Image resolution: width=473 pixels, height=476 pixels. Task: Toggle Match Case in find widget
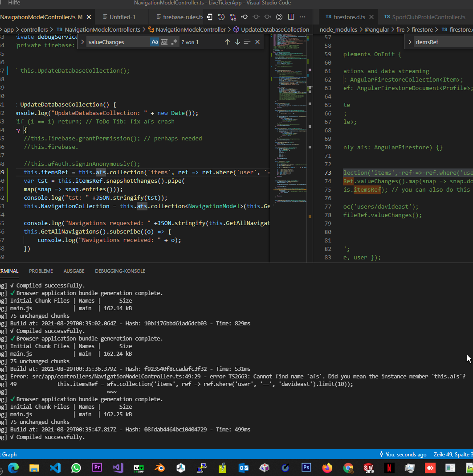[x=155, y=42]
